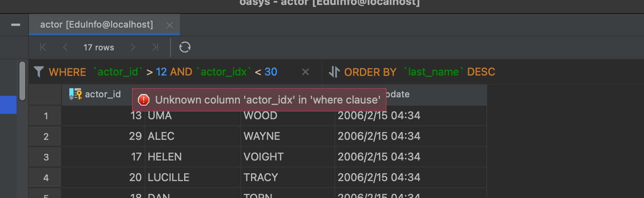This screenshot has width=644, height=198.
Task: Click the left vertical scrollbar thumb
Action: [22, 81]
